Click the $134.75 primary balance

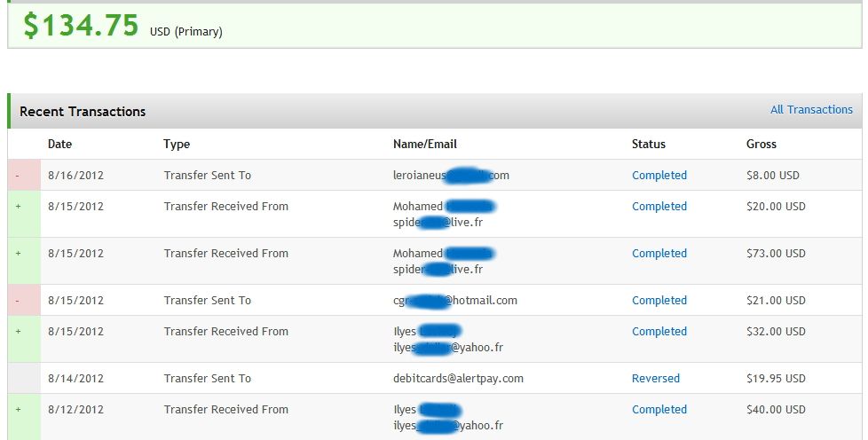point(81,26)
